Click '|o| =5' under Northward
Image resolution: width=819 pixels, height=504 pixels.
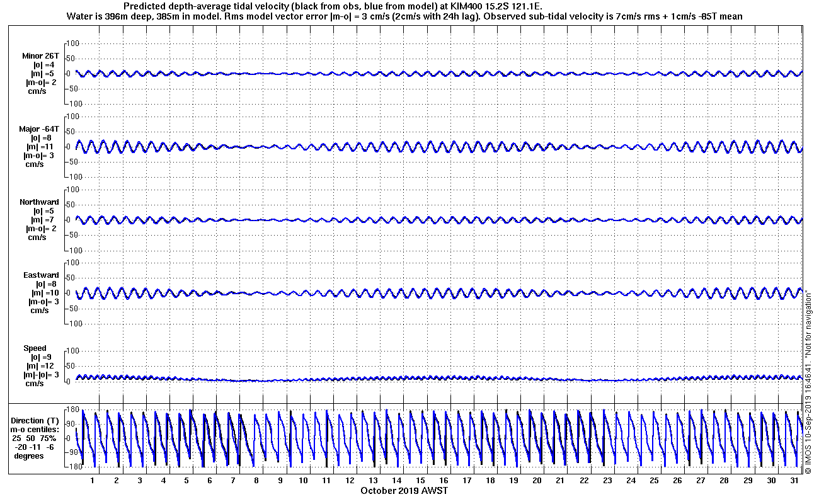(43, 211)
